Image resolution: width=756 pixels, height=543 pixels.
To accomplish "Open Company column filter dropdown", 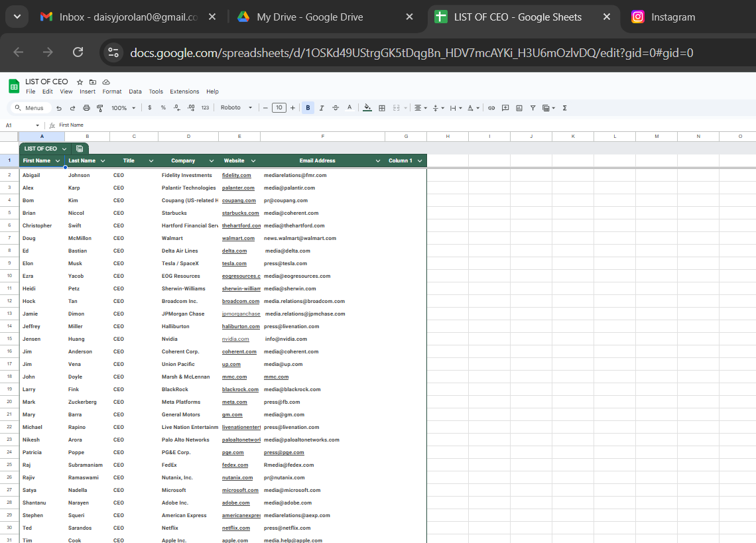I will [x=211, y=160].
